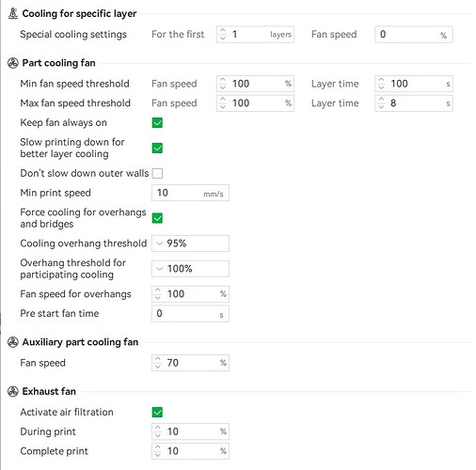Click the Min fan speed threshold label
This screenshot has height=470, width=476.
74,84
